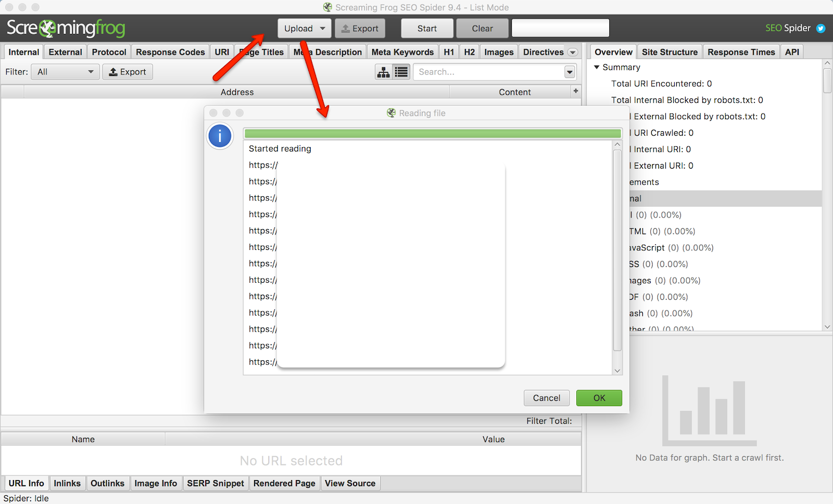Viewport: 833px width, 504px height.
Task: Click the blue info icon in dialog
Action: click(220, 136)
